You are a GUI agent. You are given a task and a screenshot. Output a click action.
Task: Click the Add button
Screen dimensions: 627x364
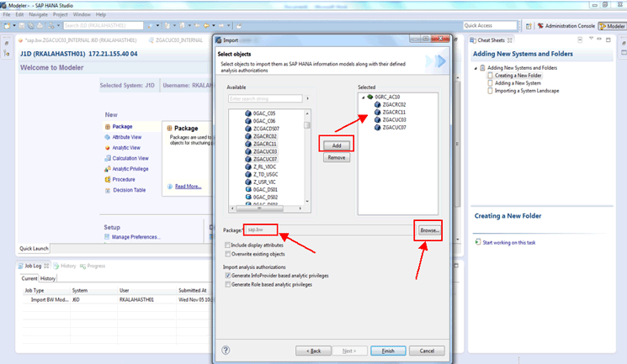click(x=336, y=145)
